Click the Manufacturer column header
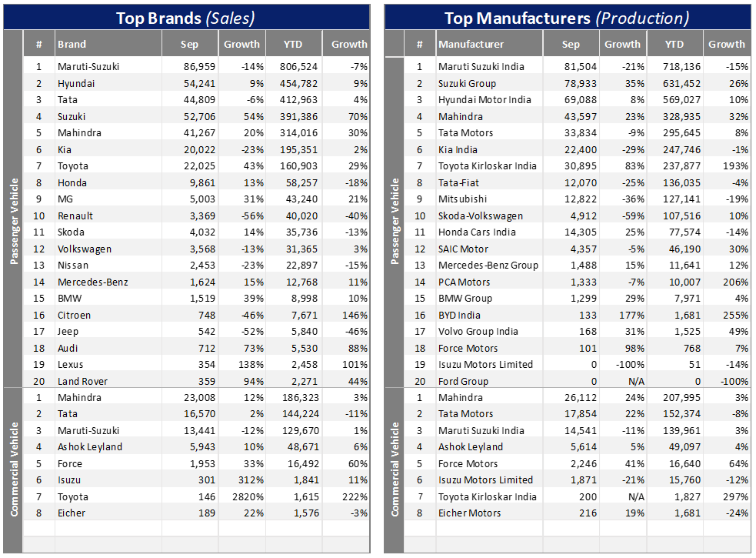The height and width of the screenshot is (558, 756). pos(471,45)
